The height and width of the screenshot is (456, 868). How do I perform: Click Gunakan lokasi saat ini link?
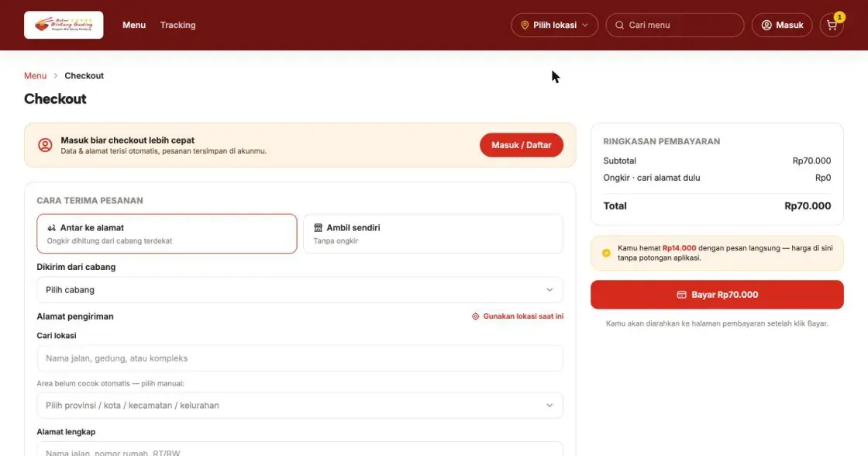click(518, 316)
